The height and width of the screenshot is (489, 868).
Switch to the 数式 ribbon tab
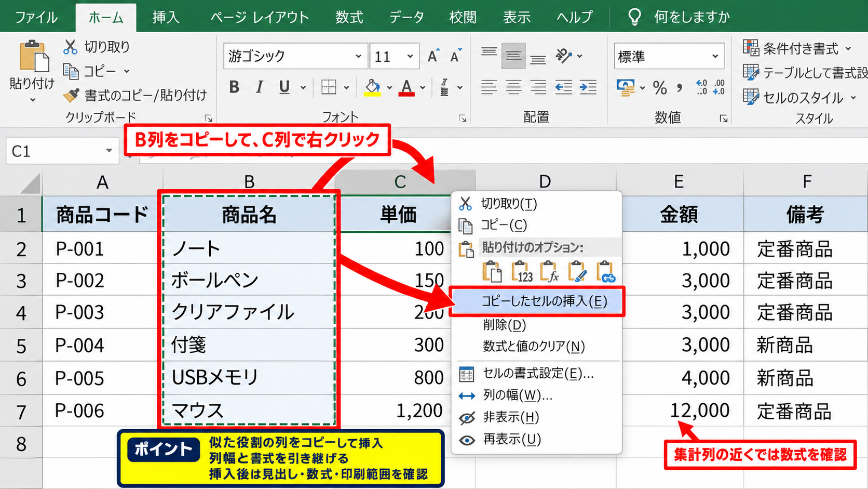(x=349, y=17)
